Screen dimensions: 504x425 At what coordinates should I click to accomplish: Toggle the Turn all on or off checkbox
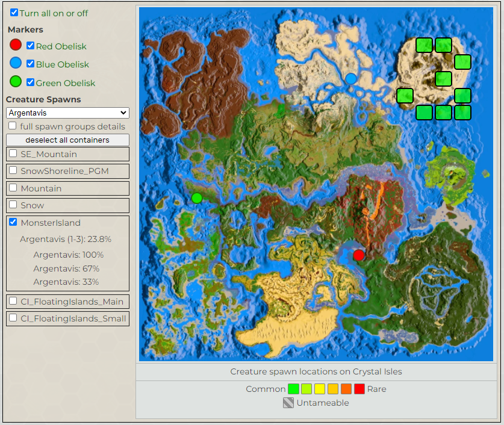pos(14,13)
